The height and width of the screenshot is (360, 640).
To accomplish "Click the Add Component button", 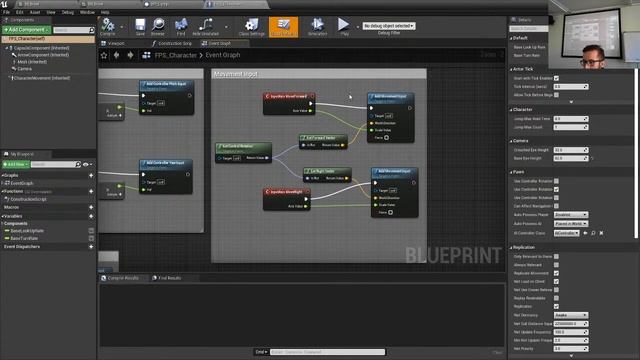I will 27,30.
